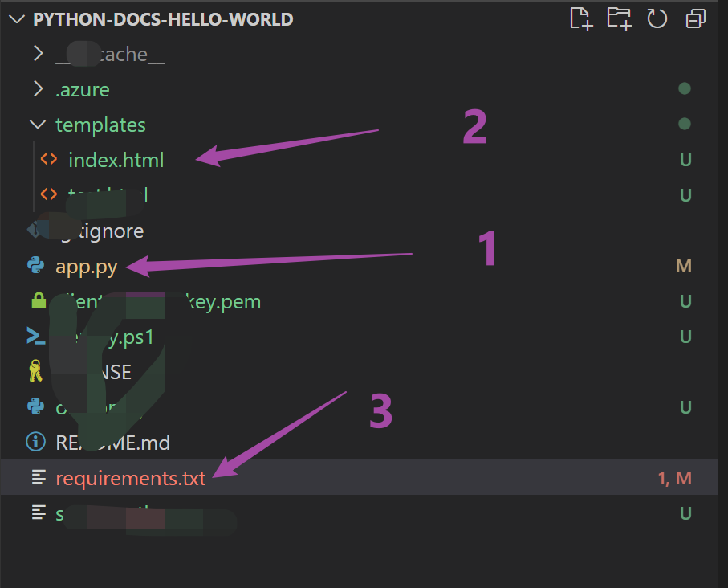Open app.py in the editor
Image resolution: width=728 pixels, height=588 pixels.
click(x=87, y=266)
